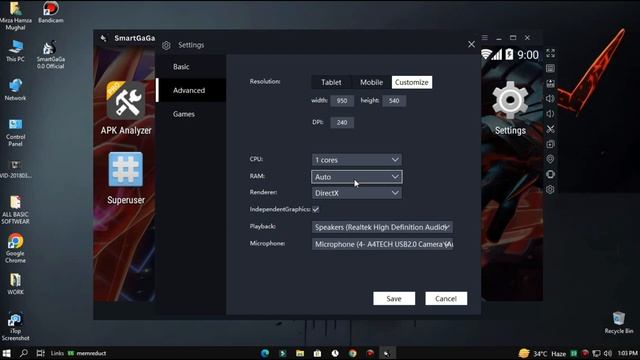Select Mirza Hamza Mughal desktop folder
The height and width of the screenshot is (360, 640).
pyautogui.click(x=15, y=16)
